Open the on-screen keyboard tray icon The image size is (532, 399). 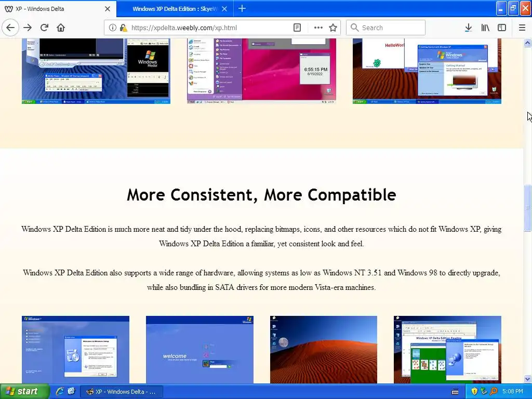[x=455, y=392]
